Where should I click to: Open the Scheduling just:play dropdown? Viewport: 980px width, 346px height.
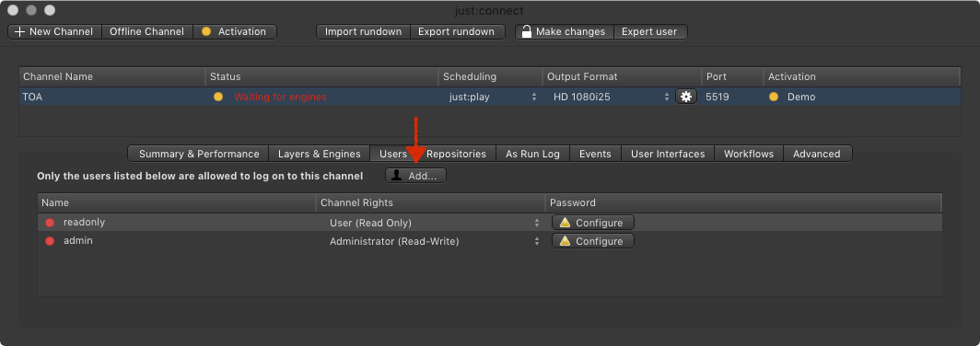(492, 97)
